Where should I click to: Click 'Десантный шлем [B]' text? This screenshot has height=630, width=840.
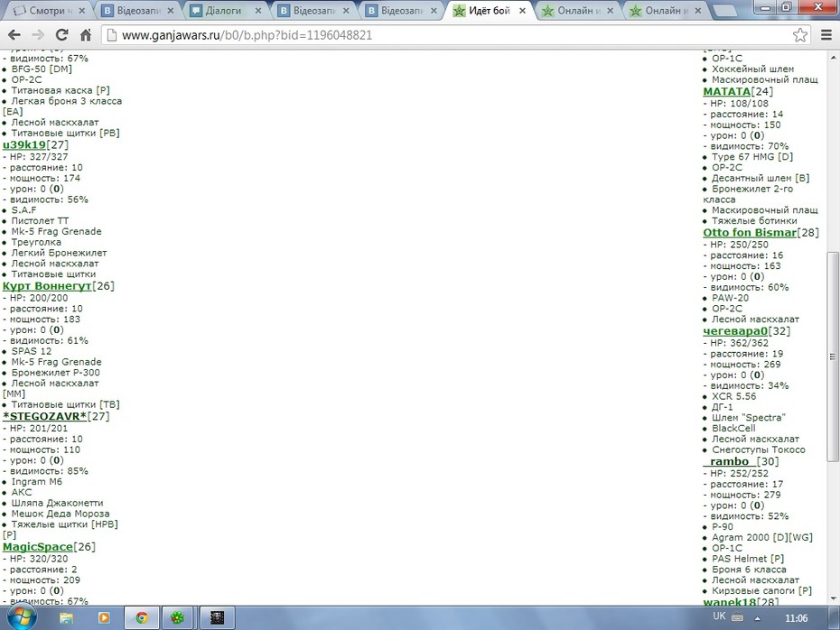click(x=761, y=178)
